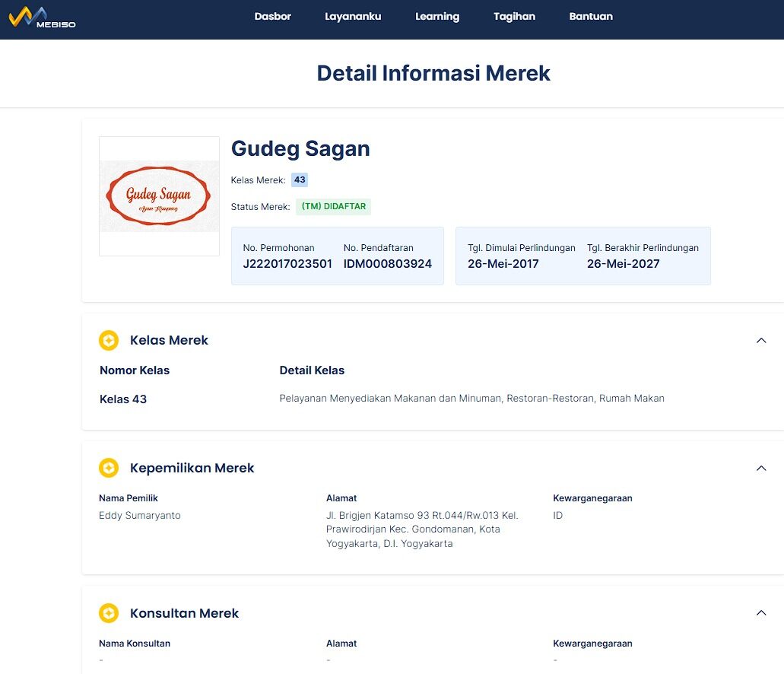784x674 pixels.
Task: Click the Kelas 43 row label
Action: pyautogui.click(x=123, y=399)
